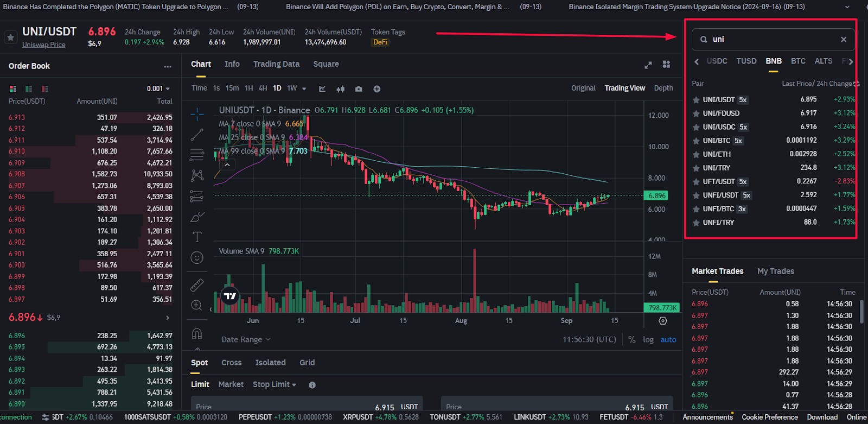Open the forecasting and measurement tool
Viewport: 868px width, 424px height.
pyautogui.click(x=197, y=196)
